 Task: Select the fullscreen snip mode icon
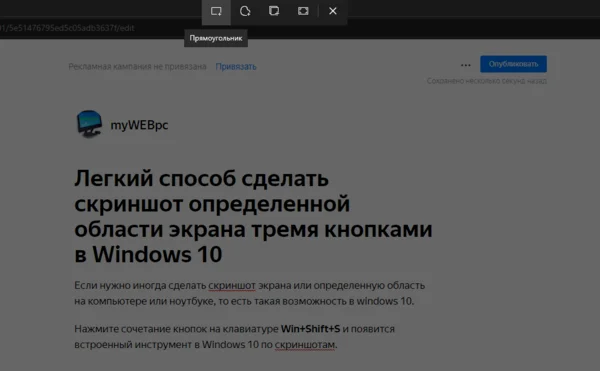[303, 11]
